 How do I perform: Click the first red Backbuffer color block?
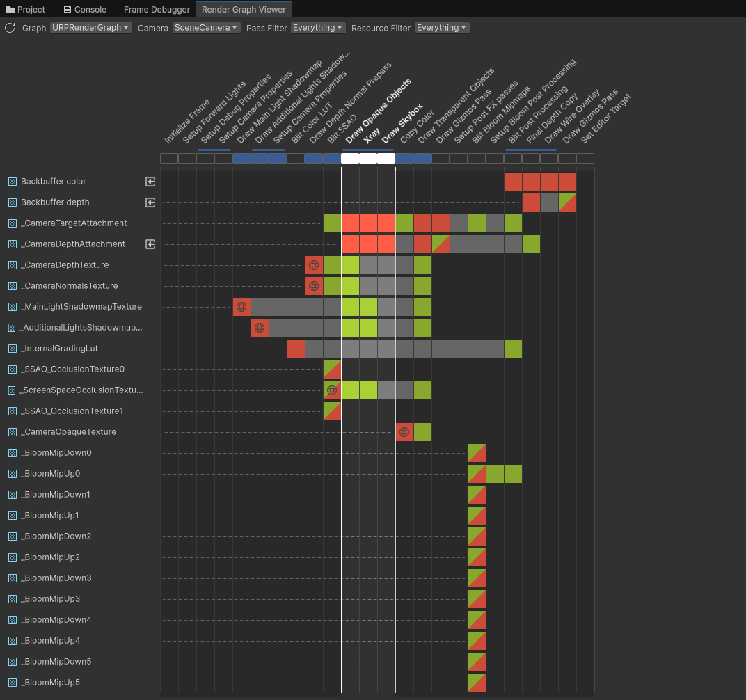[x=513, y=182]
